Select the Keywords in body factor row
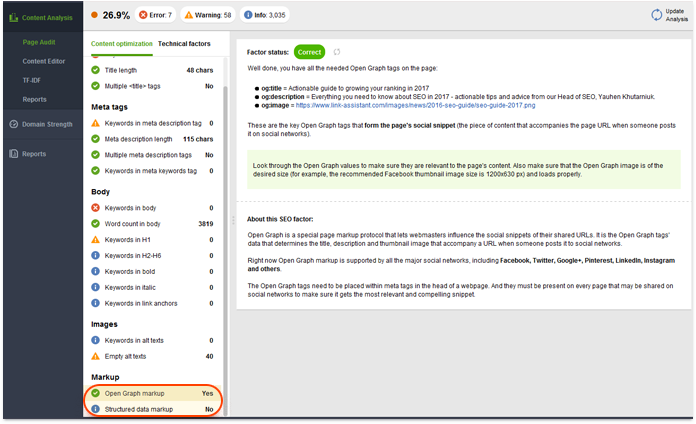The width and height of the screenshot is (696, 424). [x=152, y=208]
